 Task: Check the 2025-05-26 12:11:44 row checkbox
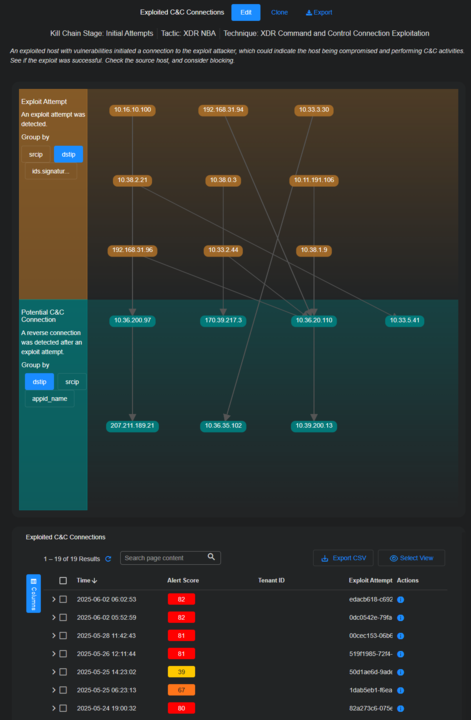coord(63,654)
